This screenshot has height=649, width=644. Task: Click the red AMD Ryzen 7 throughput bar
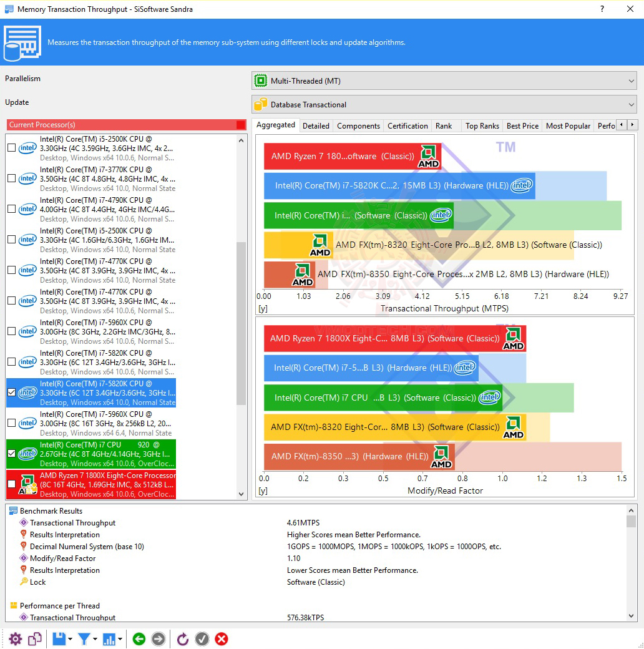[x=353, y=156]
